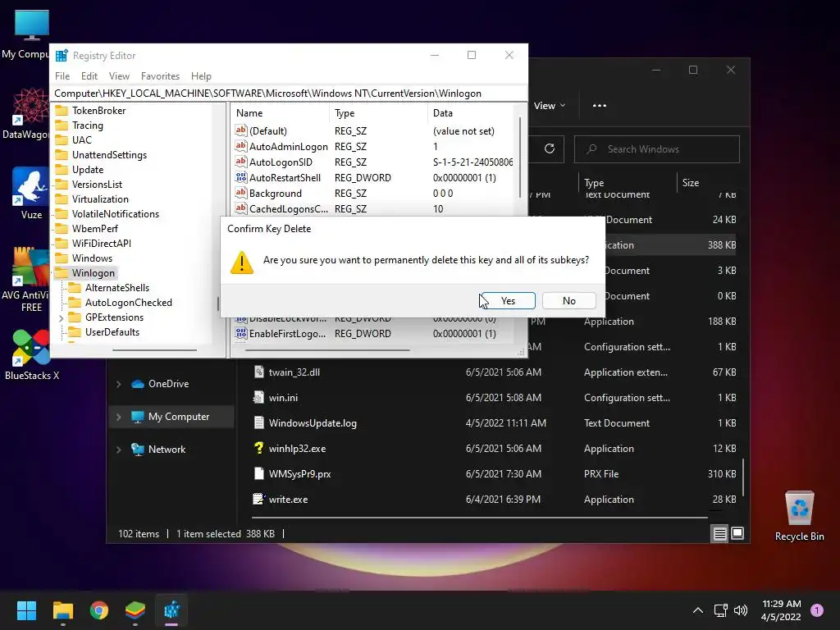The image size is (840, 630).
Task: Open the View menu in Registry Editor
Action: 119,76
